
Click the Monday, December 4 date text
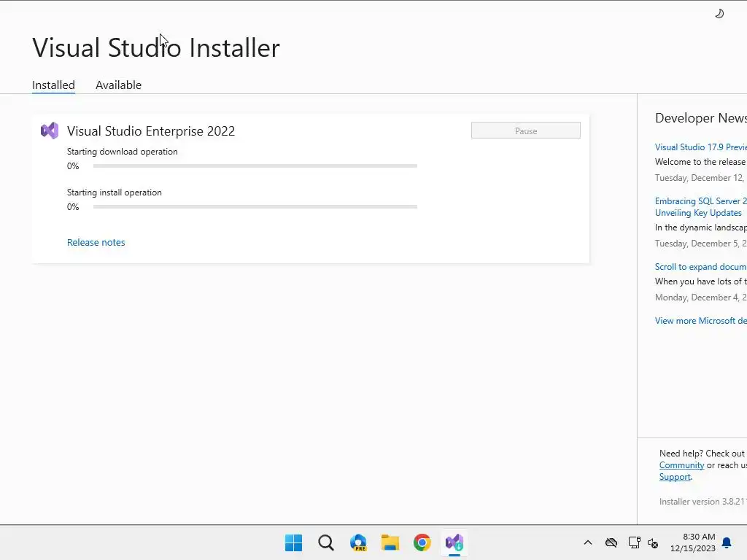click(x=701, y=297)
